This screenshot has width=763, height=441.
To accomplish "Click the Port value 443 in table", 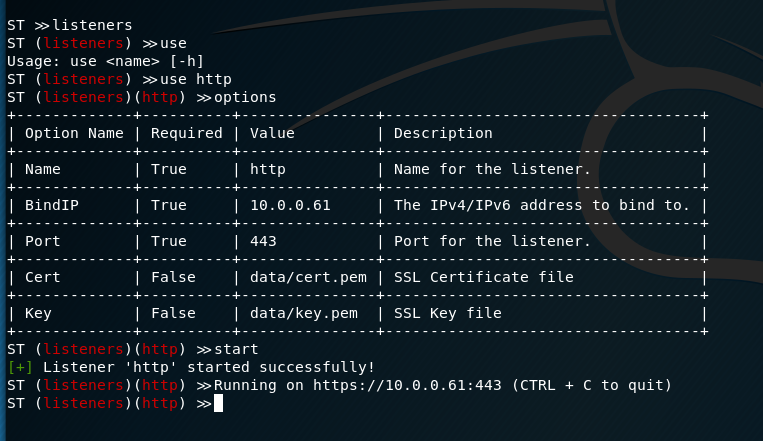I will pos(263,241).
